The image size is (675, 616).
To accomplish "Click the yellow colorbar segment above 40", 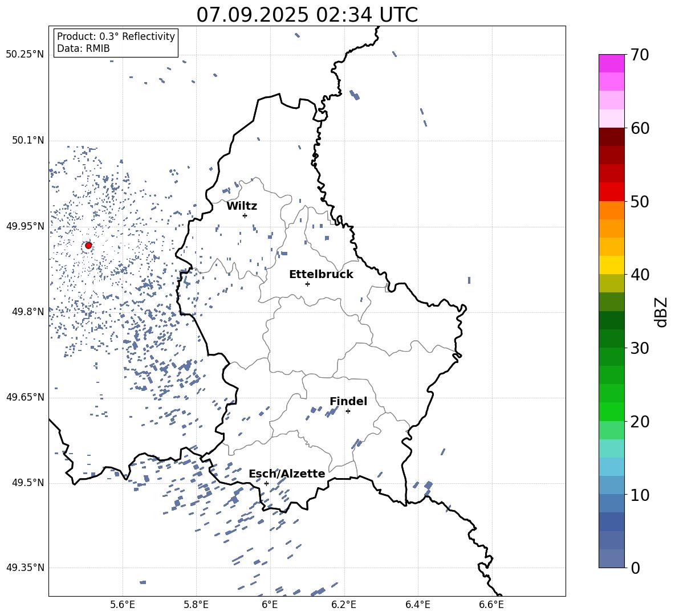I will [x=612, y=265].
